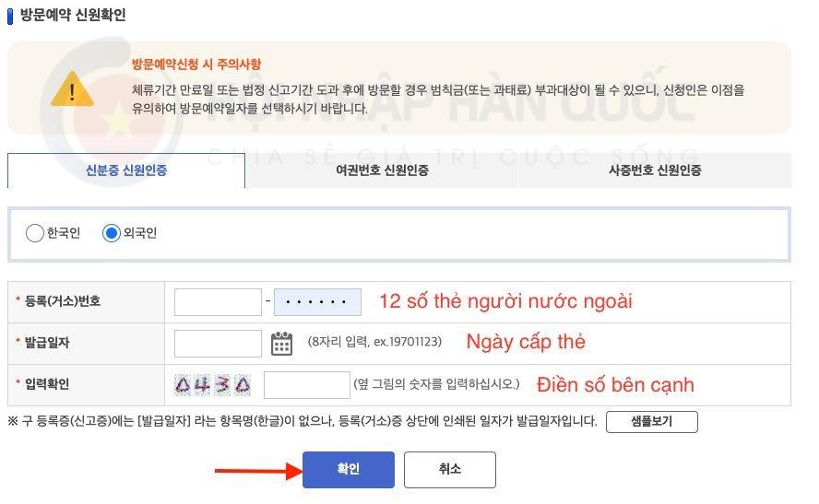
Task: Open the calendar picker for 발급일자
Action: pos(281,344)
